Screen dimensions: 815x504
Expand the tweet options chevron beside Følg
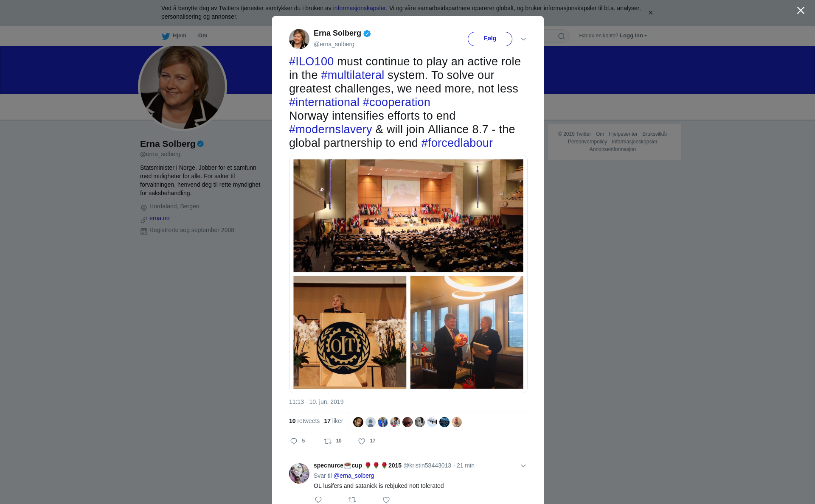point(523,39)
